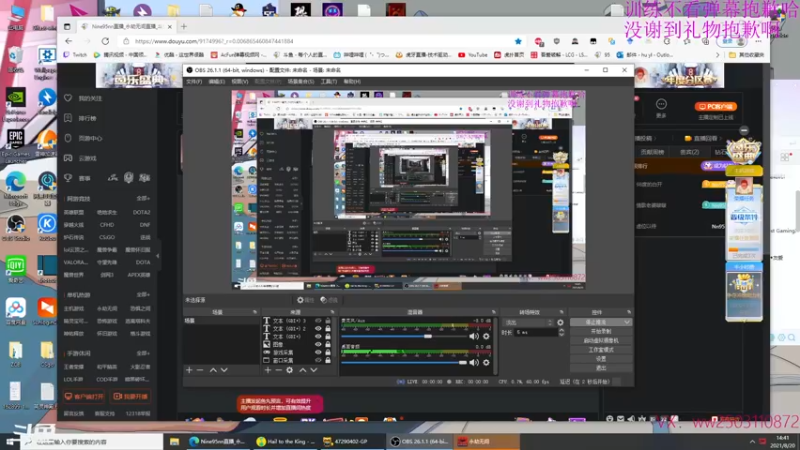Click the Edge address bar URL
The width and height of the screenshot is (800, 450).
(x=214, y=41)
